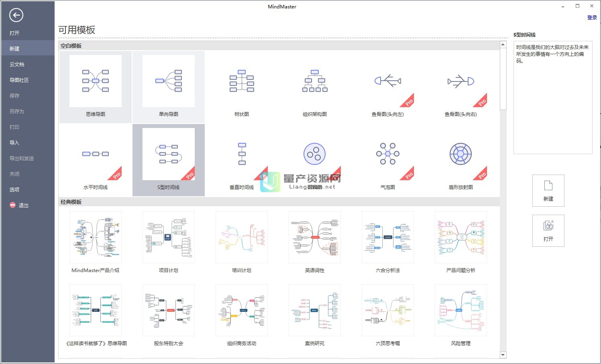Viewport: 601px width, 364px height.
Task: Click the S型时间线 description text box
Action: [553, 97]
